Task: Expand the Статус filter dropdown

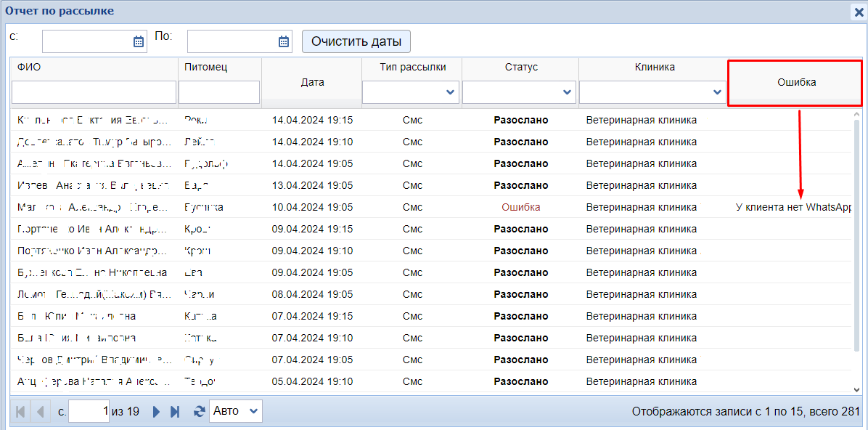Action: pos(568,92)
